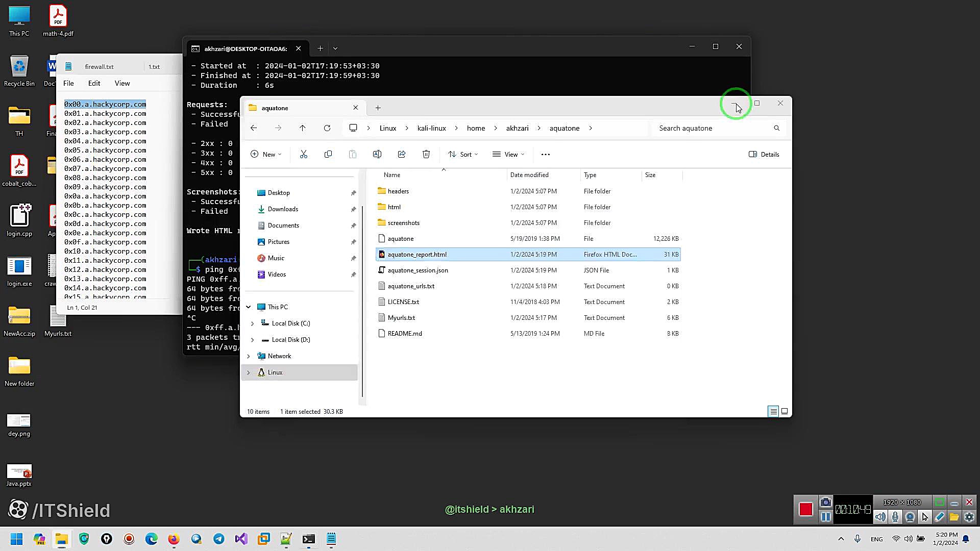
Task: Toggle mouse cursor capture in the recorder
Action: click(x=925, y=517)
